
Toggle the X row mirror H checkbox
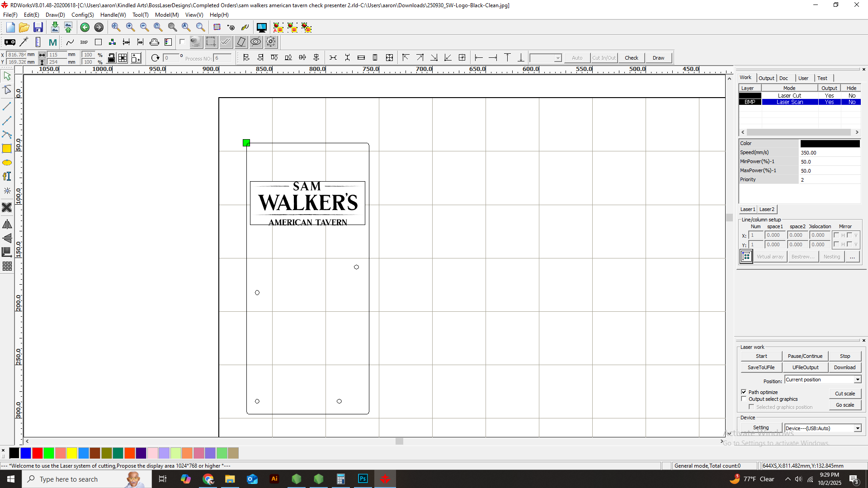point(836,235)
